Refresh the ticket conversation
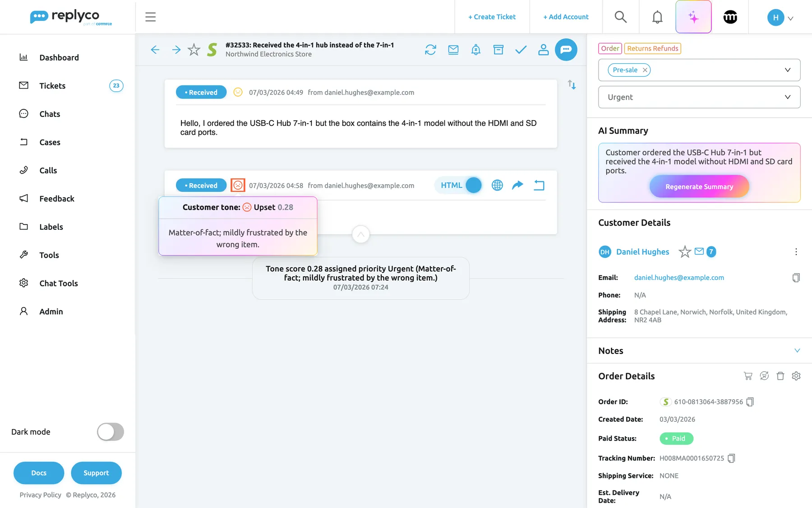 point(431,50)
